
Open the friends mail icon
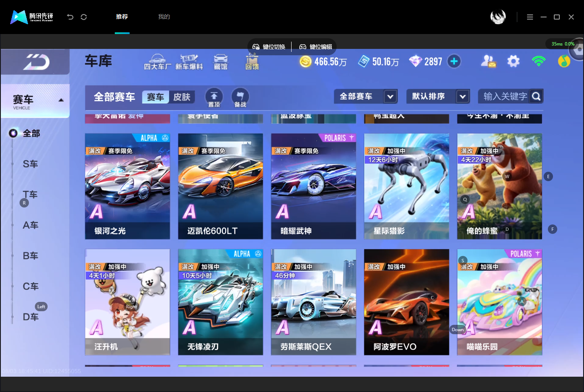pyautogui.click(x=488, y=62)
